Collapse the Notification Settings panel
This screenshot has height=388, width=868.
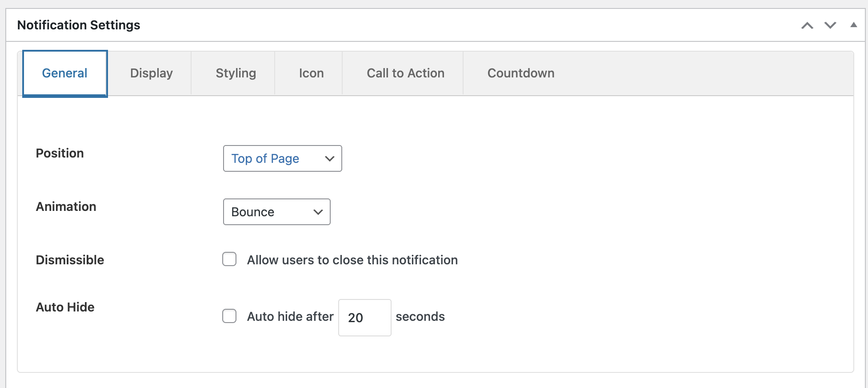(x=853, y=25)
